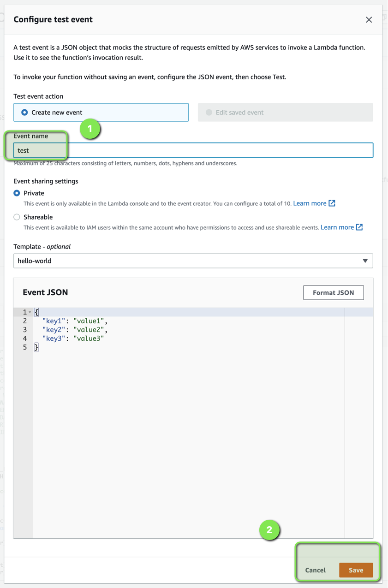
Task: Click the Template dropdown arrow
Action: point(365,261)
